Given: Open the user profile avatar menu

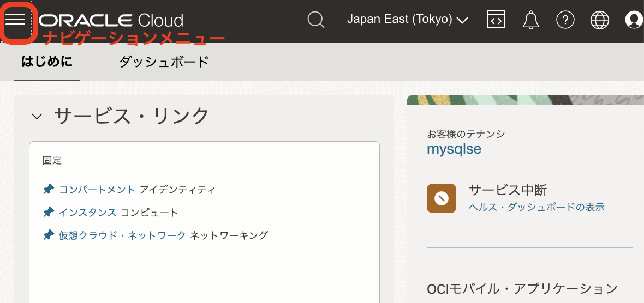Looking at the screenshot, I should pyautogui.click(x=634, y=20).
